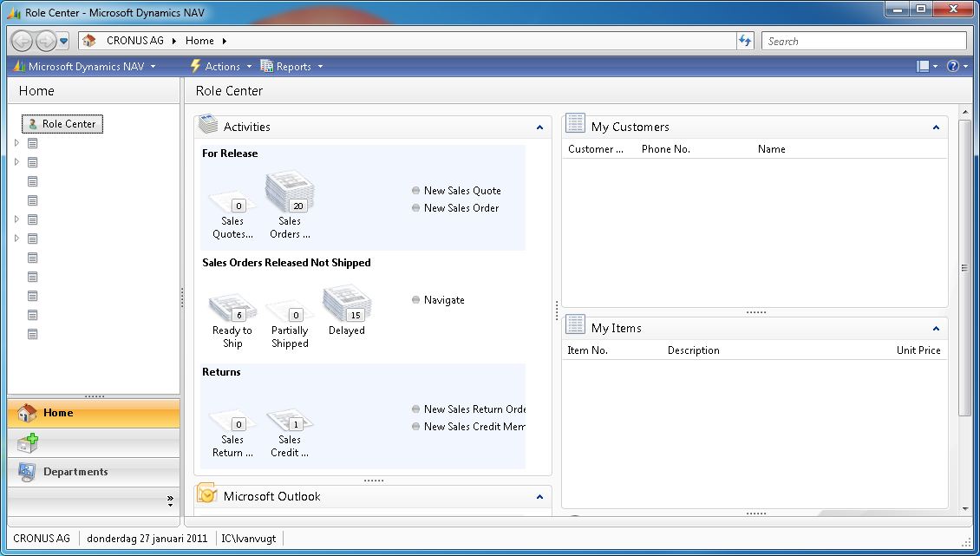Select Role Center in the navigation tree
980x556 pixels.
(62, 124)
